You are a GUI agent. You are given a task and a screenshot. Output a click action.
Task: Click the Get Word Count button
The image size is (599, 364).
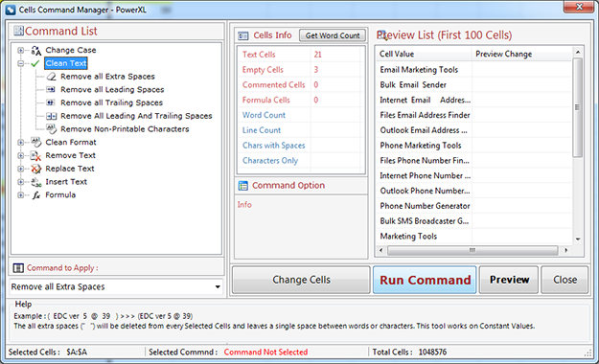333,35
